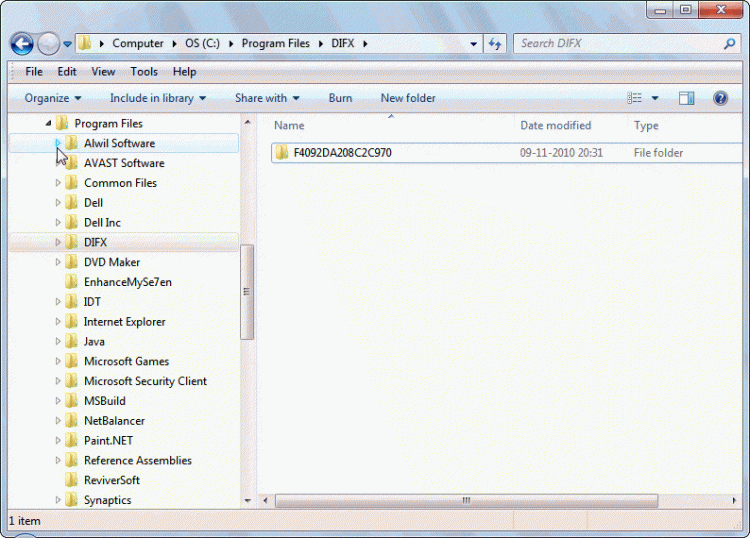This screenshot has width=750, height=538.
Task: Click the tree pane scroll down arrow
Action: click(x=247, y=501)
